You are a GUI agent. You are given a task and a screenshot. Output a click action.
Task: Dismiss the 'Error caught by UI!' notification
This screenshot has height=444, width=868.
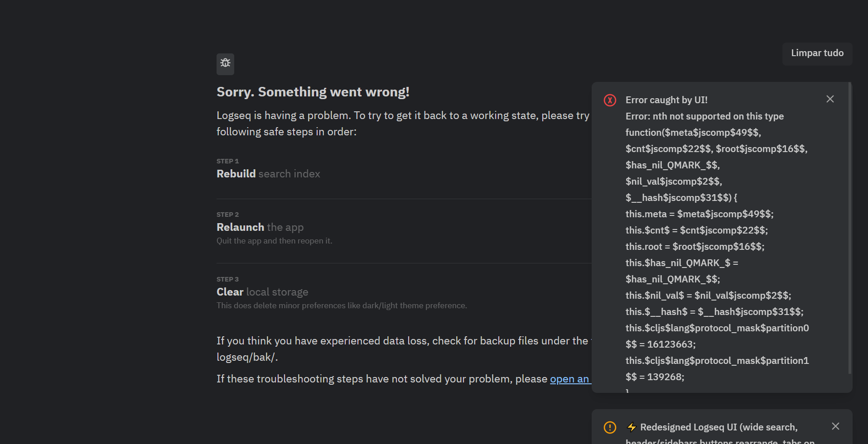click(830, 99)
